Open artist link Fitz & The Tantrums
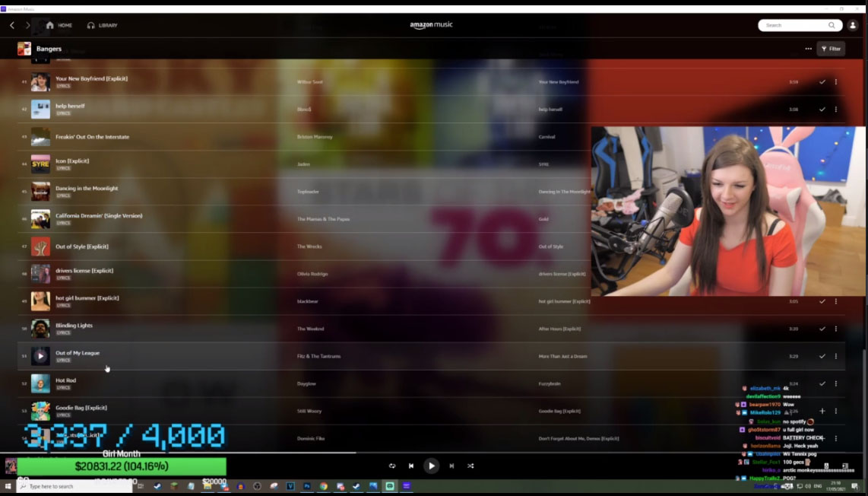The image size is (868, 496). [319, 356]
